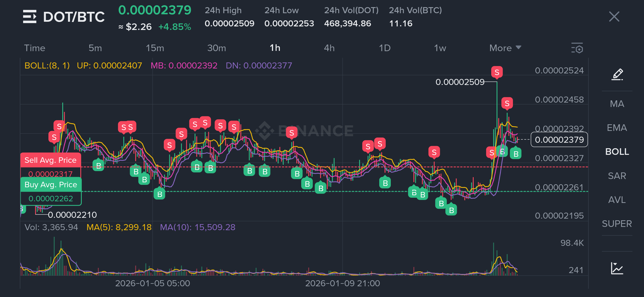Open chart settings icon
The width and height of the screenshot is (644, 297).
(x=577, y=48)
